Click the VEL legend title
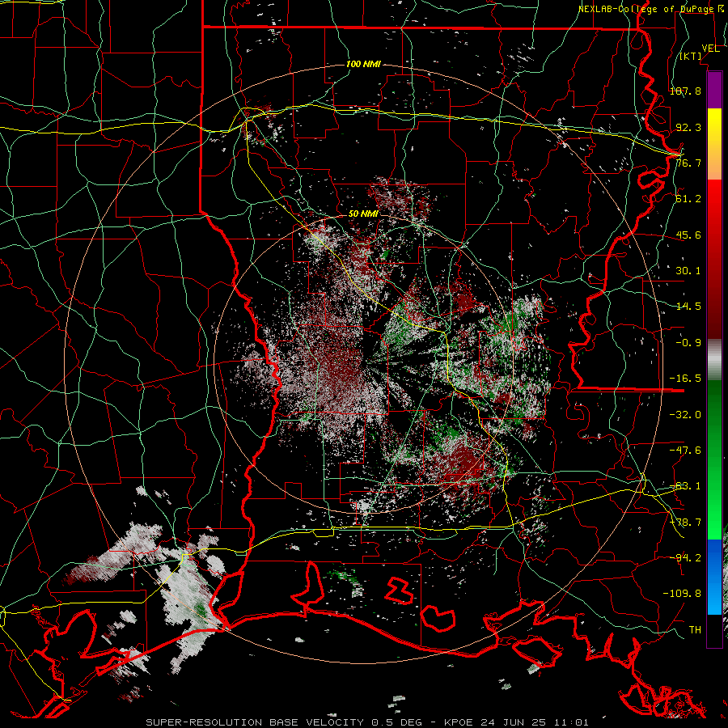This screenshot has width=728, height=728. tap(710, 49)
